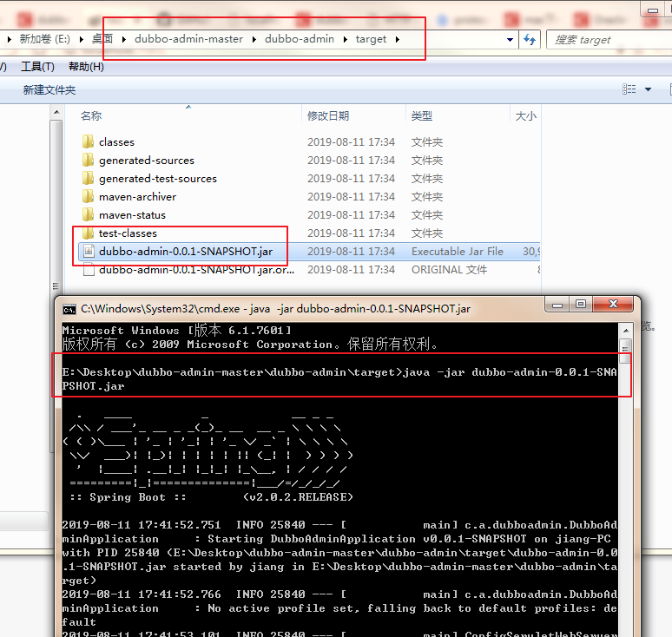Navigate to dubbo-admin-master in the breadcrumb

pyautogui.click(x=188, y=39)
